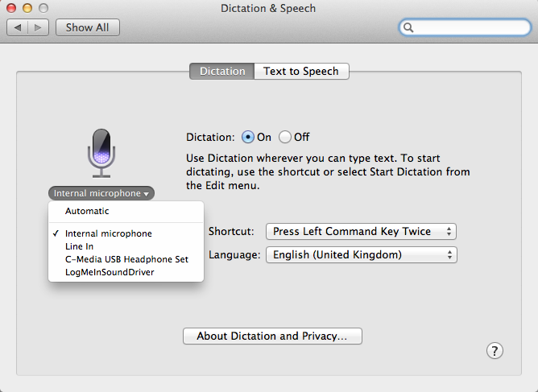Choose Line In as input source
The width and height of the screenshot is (538, 392).
tap(79, 246)
